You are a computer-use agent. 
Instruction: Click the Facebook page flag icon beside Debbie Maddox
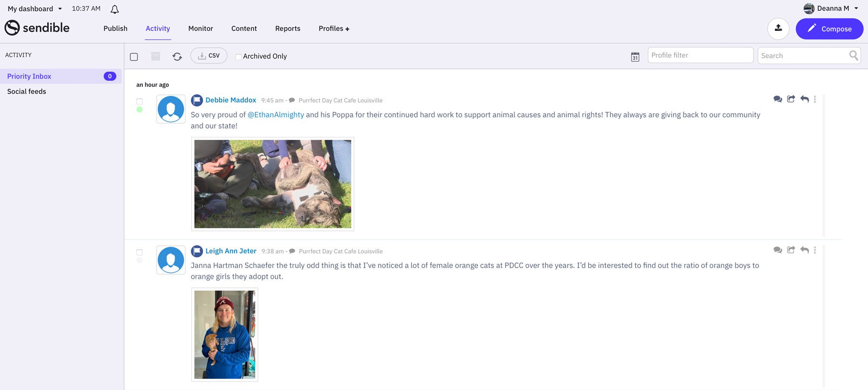[x=197, y=100]
